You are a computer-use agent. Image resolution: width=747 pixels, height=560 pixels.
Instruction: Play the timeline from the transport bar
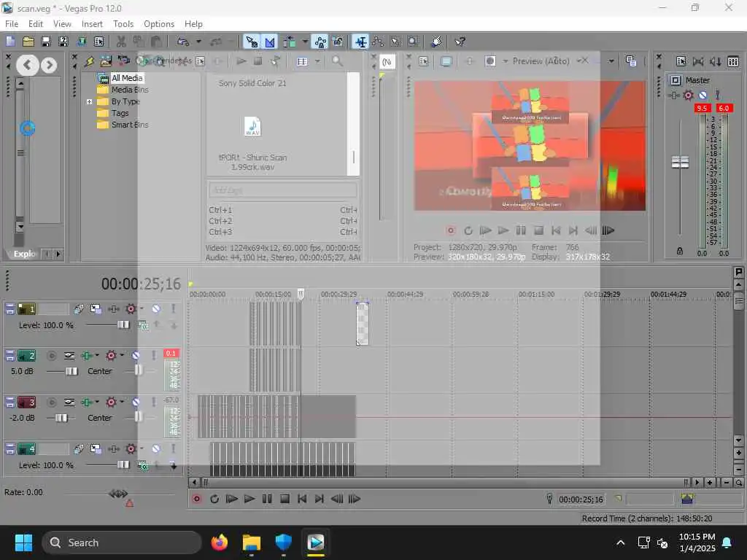pyautogui.click(x=249, y=499)
